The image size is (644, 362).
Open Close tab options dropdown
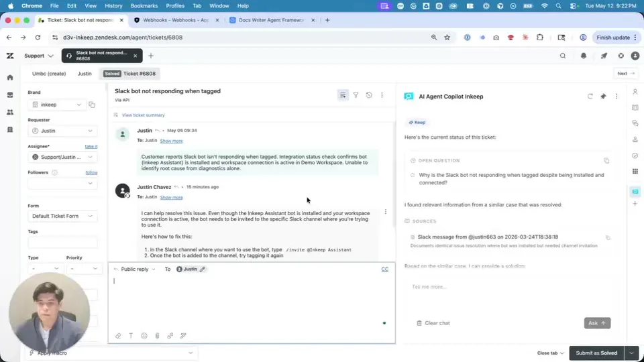550,353
